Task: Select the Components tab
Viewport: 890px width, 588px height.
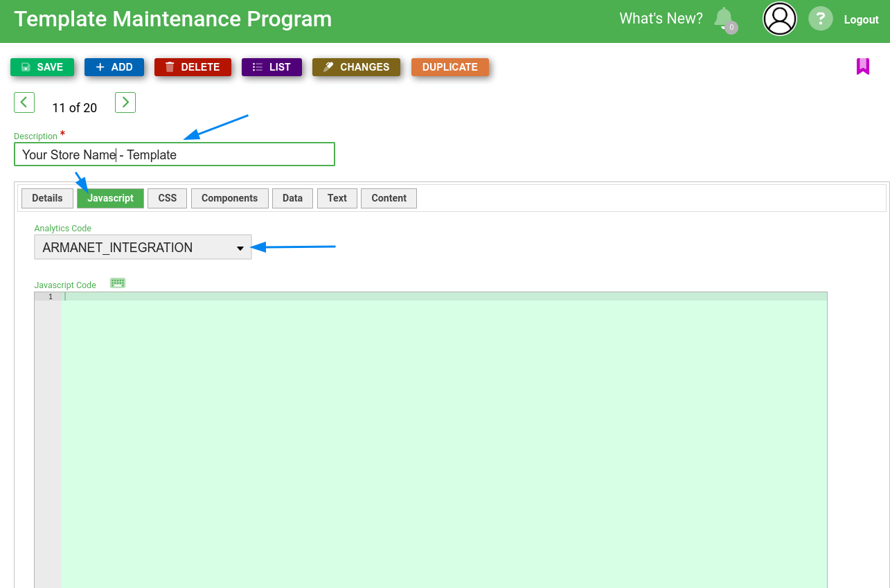Action: coord(229,198)
